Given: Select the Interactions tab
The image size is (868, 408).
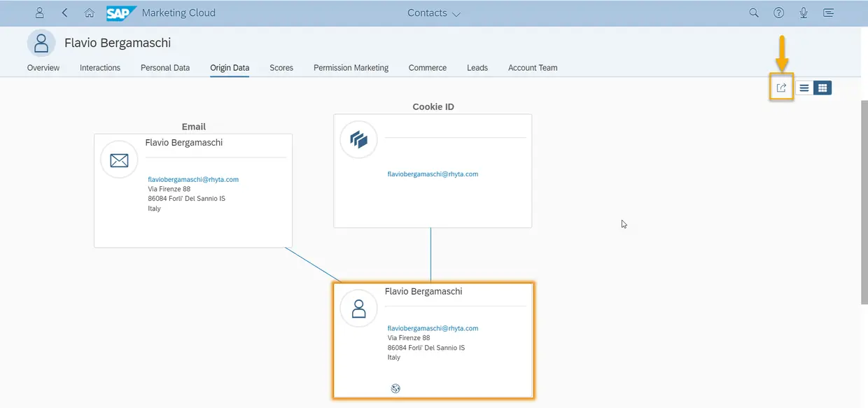Looking at the screenshot, I should pyautogui.click(x=100, y=68).
